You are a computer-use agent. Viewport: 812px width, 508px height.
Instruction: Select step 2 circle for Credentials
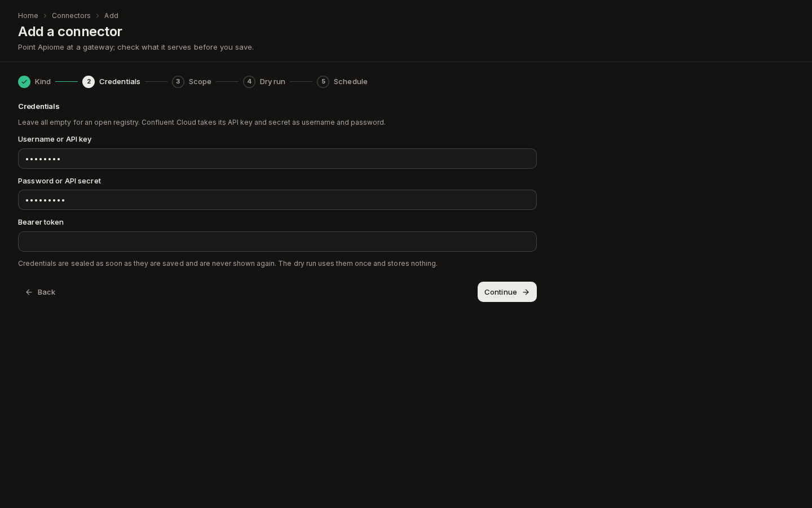click(x=89, y=82)
